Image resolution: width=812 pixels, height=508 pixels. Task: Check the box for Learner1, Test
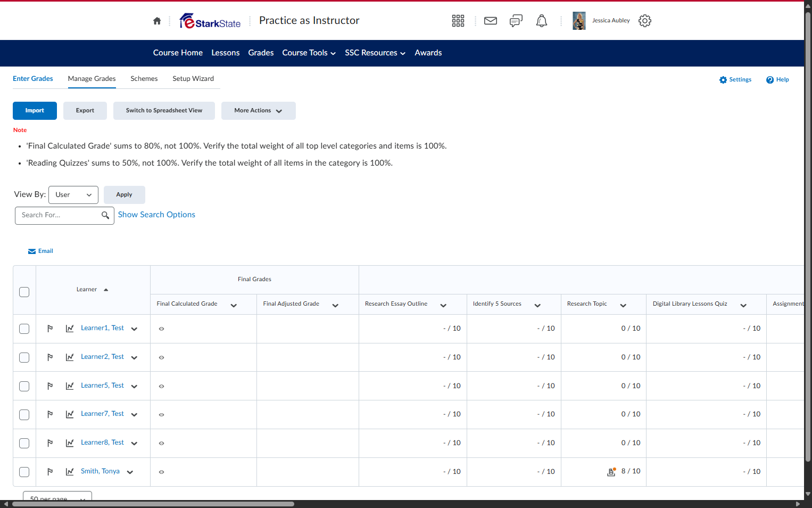pos(24,329)
